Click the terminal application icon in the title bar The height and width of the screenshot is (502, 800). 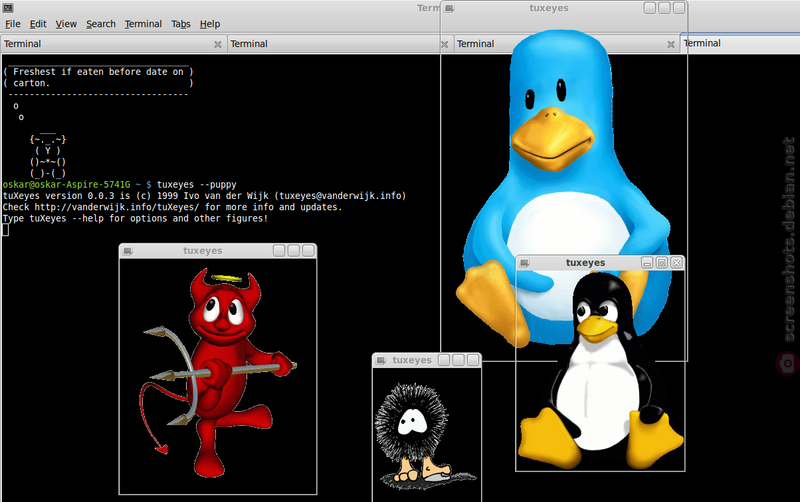[8, 8]
